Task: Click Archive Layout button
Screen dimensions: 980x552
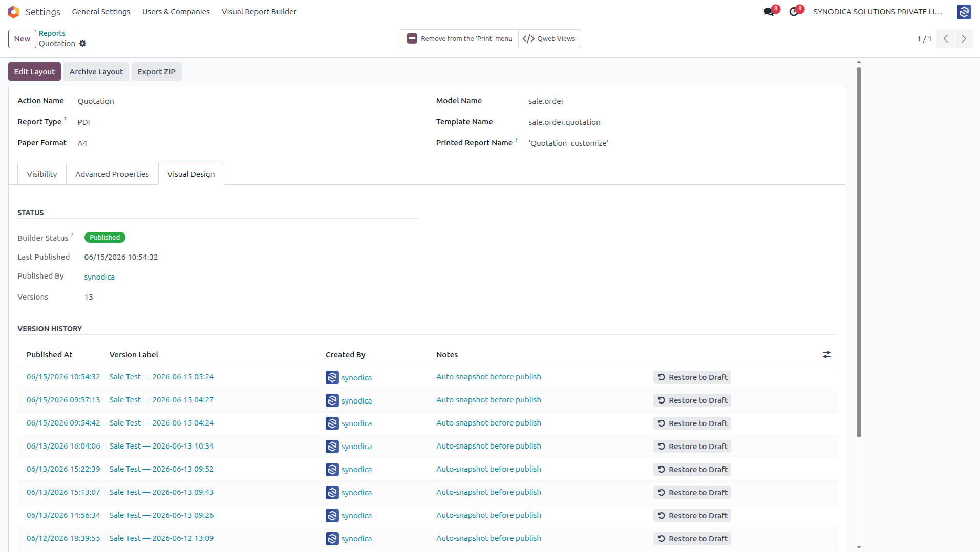Action: pos(96,72)
